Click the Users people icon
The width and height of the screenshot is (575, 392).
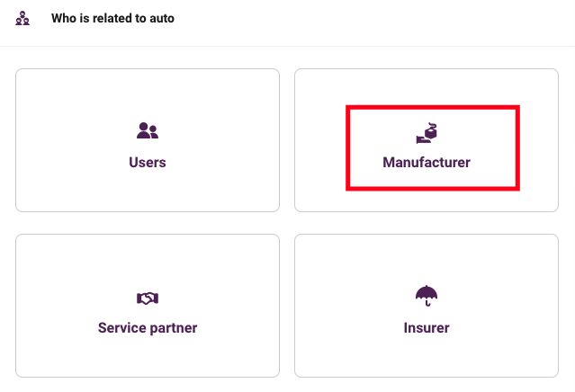pos(148,130)
